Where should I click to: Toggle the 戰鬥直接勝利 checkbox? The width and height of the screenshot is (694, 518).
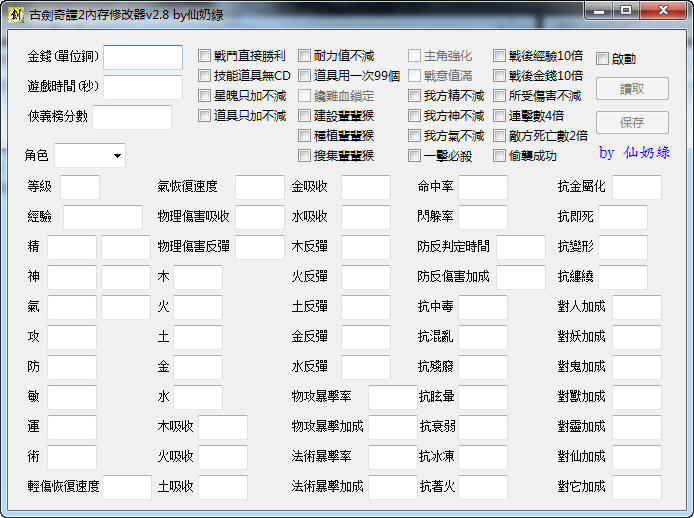click(x=205, y=56)
